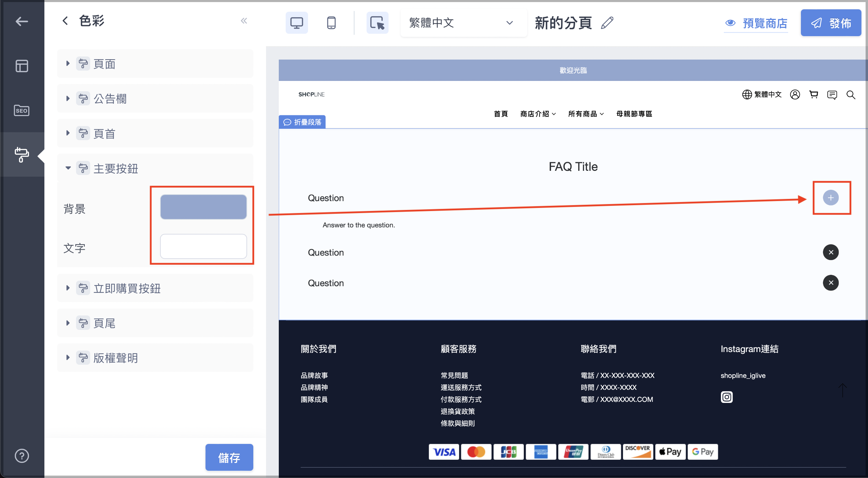This screenshot has width=868, height=478.
Task: Click the 儲存 save button
Action: click(x=229, y=457)
